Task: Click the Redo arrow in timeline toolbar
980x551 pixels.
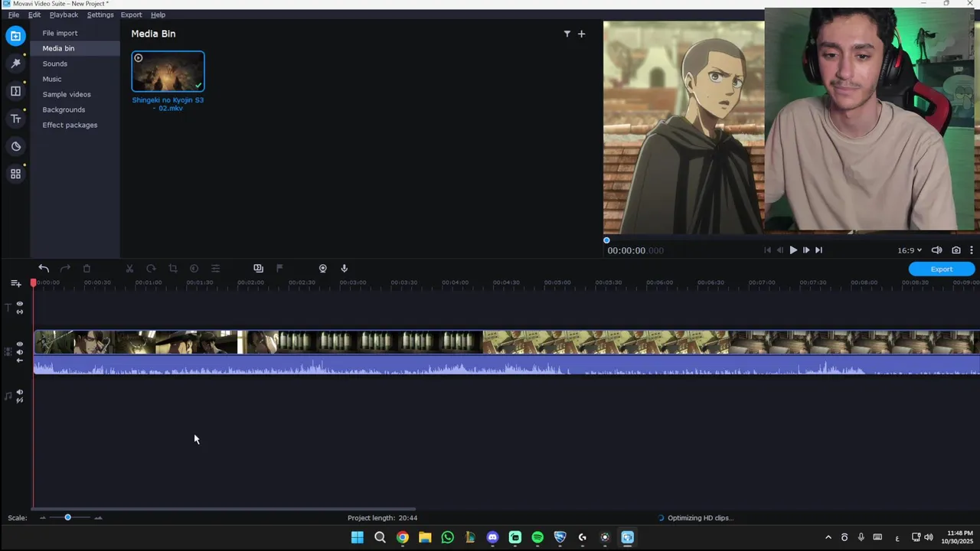Action: pyautogui.click(x=65, y=269)
